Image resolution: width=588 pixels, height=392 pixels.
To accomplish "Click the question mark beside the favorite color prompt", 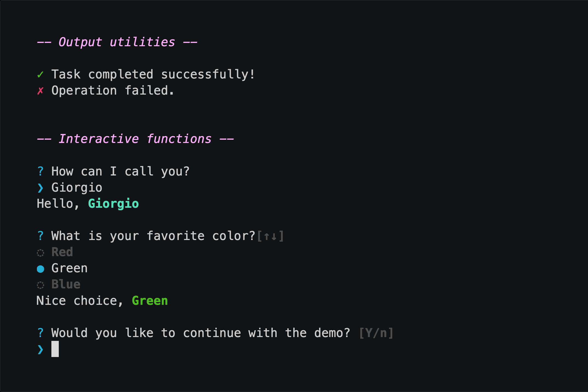I will pyautogui.click(x=40, y=236).
